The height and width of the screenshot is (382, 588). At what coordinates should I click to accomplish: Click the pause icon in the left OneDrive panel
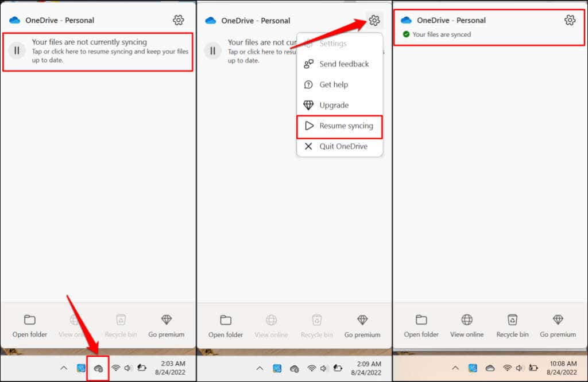(17, 50)
